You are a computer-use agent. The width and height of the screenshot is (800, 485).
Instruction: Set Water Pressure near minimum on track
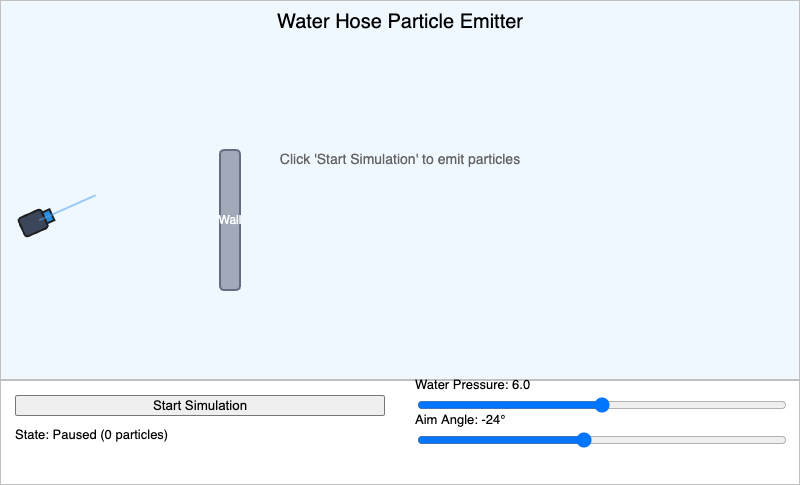coord(426,405)
